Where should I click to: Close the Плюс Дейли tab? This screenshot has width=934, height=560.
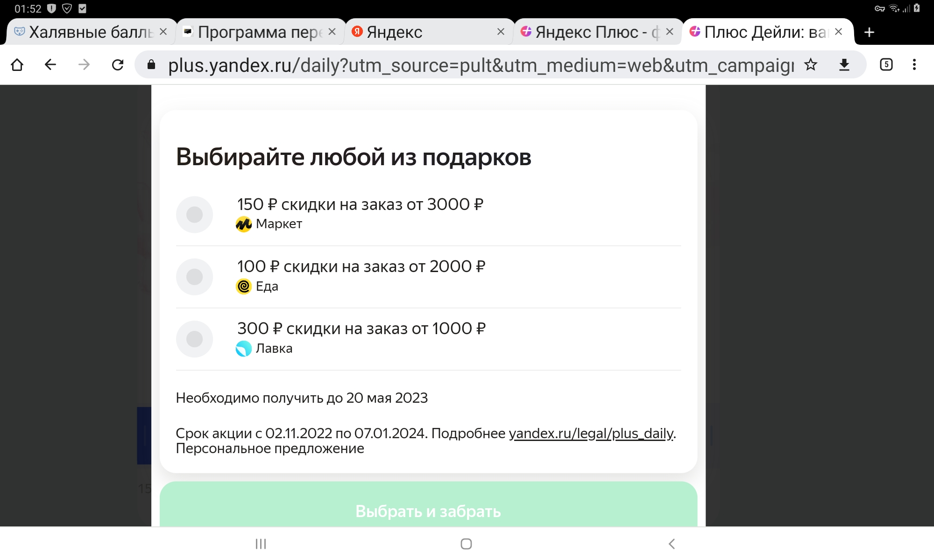pyautogui.click(x=839, y=32)
